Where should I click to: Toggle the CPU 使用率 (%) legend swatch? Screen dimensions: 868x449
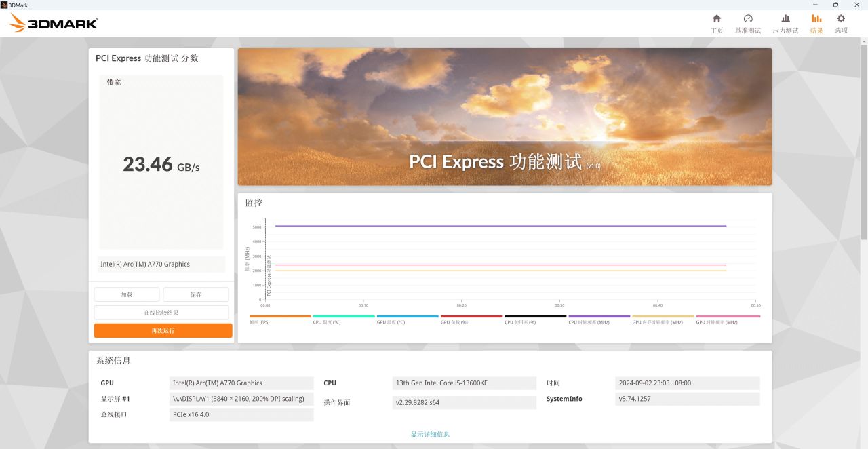coord(535,316)
